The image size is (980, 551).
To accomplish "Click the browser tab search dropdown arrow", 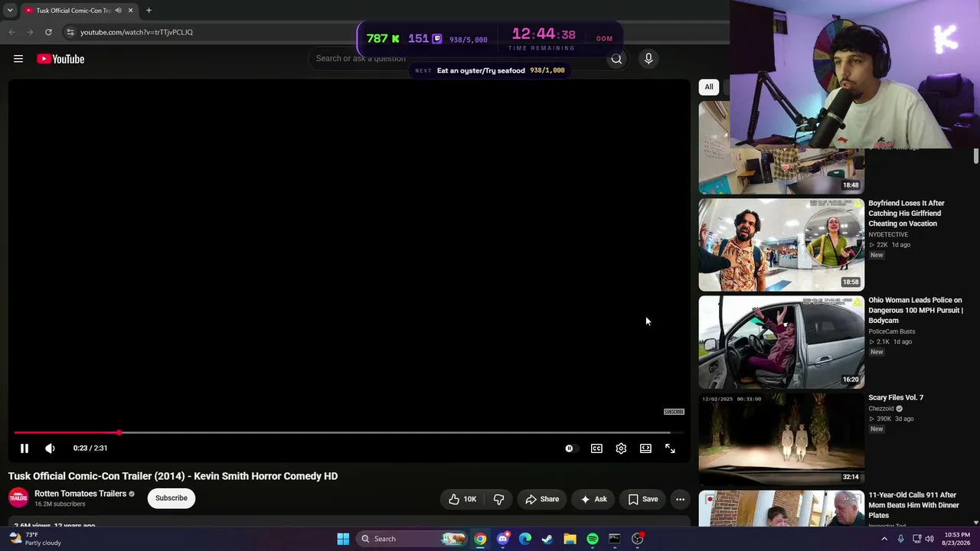I will pos(10,10).
